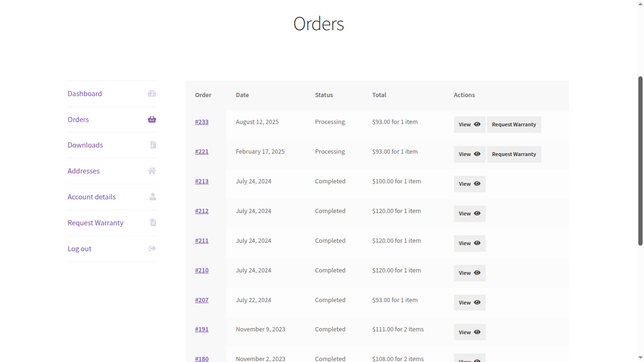Open the Request Warranty page
Image resolution: width=644 pixels, height=362 pixels.
[95, 222]
